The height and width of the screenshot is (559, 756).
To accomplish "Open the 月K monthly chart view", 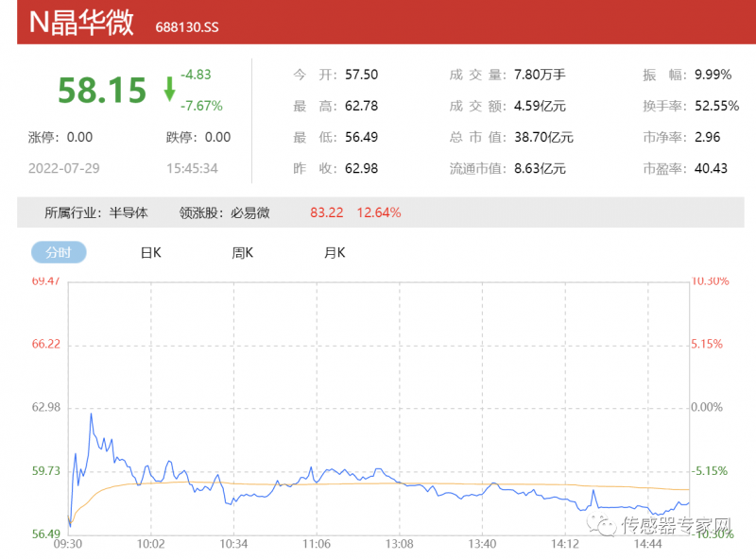I will pyautogui.click(x=332, y=252).
